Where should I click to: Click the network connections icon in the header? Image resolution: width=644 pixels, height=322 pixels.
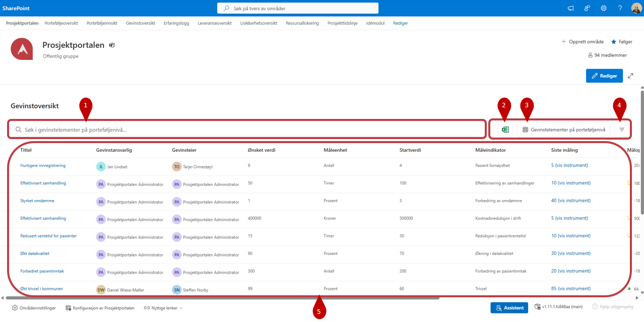587,8
